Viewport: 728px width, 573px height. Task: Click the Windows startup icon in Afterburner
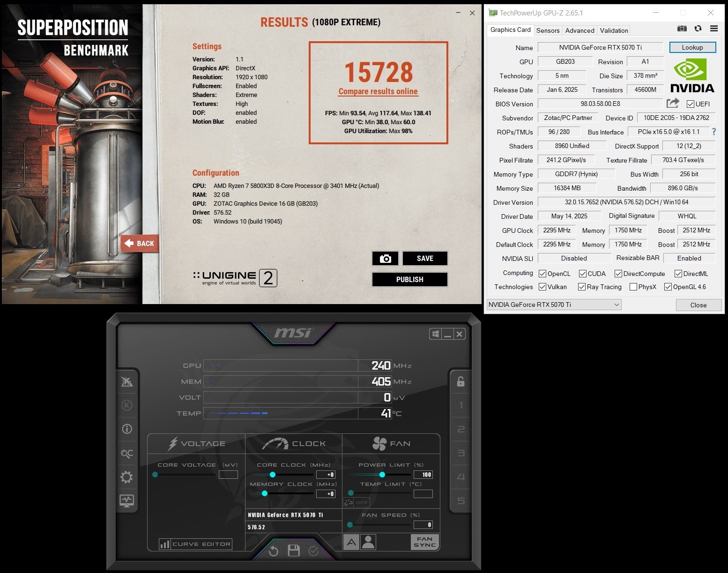point(435,334)
